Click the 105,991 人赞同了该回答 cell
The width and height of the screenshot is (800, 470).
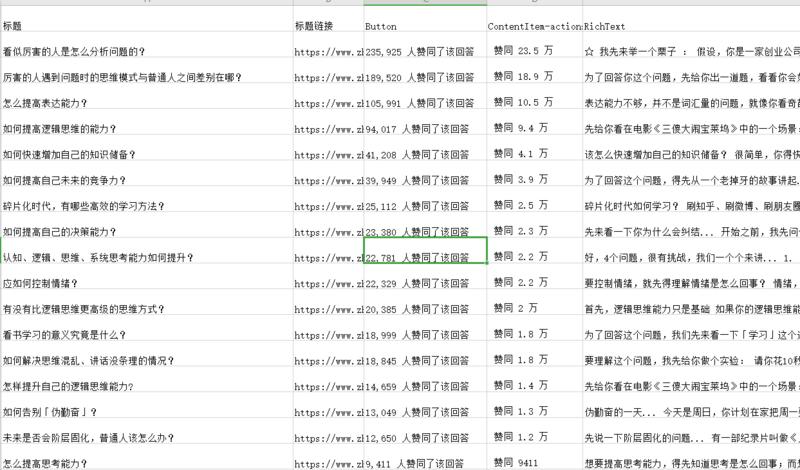(424, 103)
